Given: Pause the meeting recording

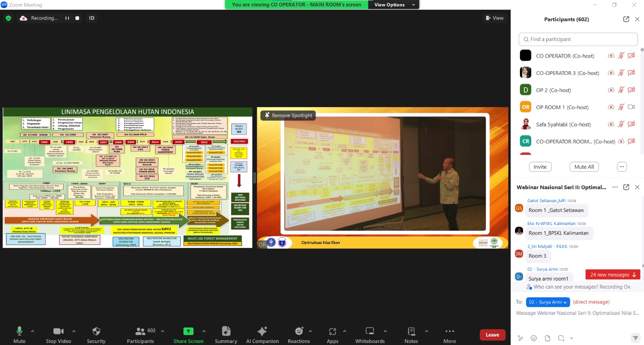Looking at the screenshot, I should coord(67,18).
